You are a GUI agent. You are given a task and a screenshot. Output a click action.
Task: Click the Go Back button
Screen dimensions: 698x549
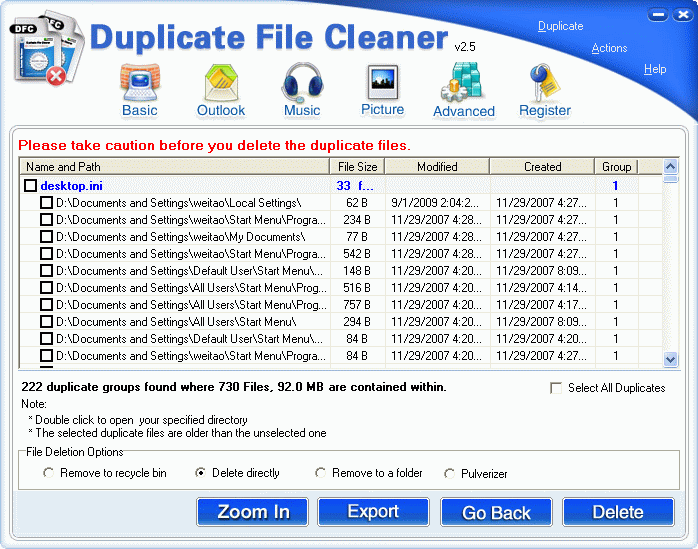496,512
